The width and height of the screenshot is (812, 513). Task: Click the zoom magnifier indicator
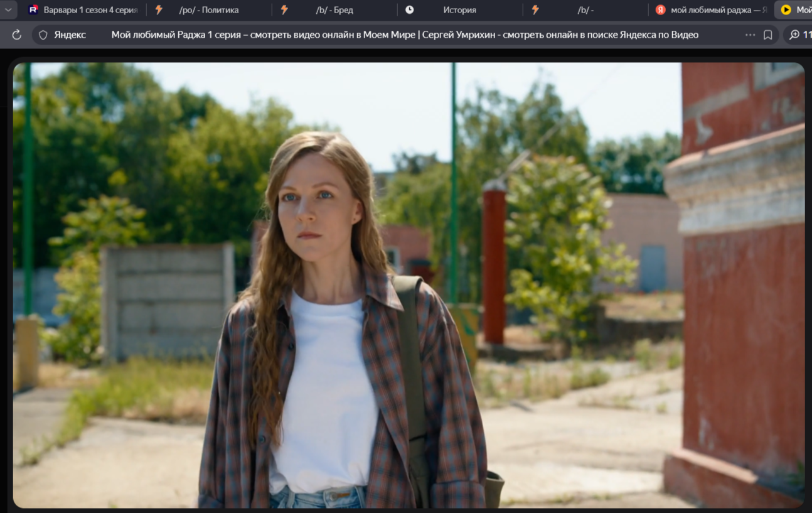794,35
